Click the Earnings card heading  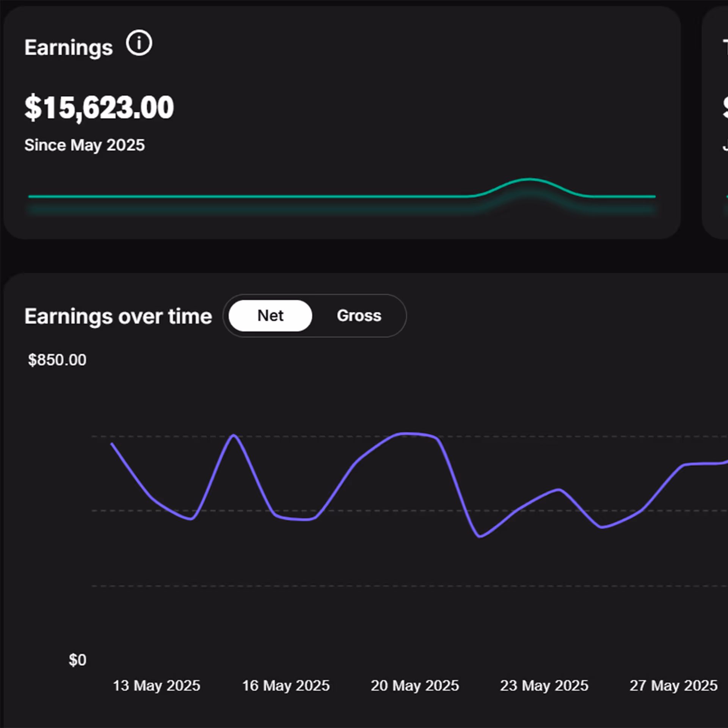pyautogui.click(x=69, y=48)
